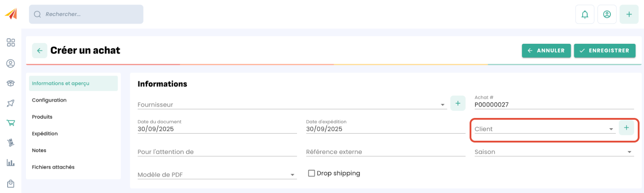Open the Client dropdown arrow
The image size is (644, 193).
tap(611, 130)
